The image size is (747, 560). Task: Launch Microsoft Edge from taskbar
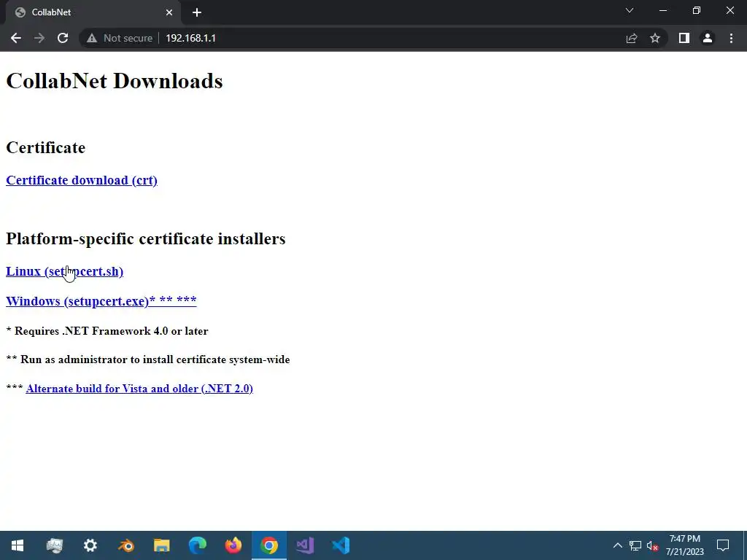(198, 545)
